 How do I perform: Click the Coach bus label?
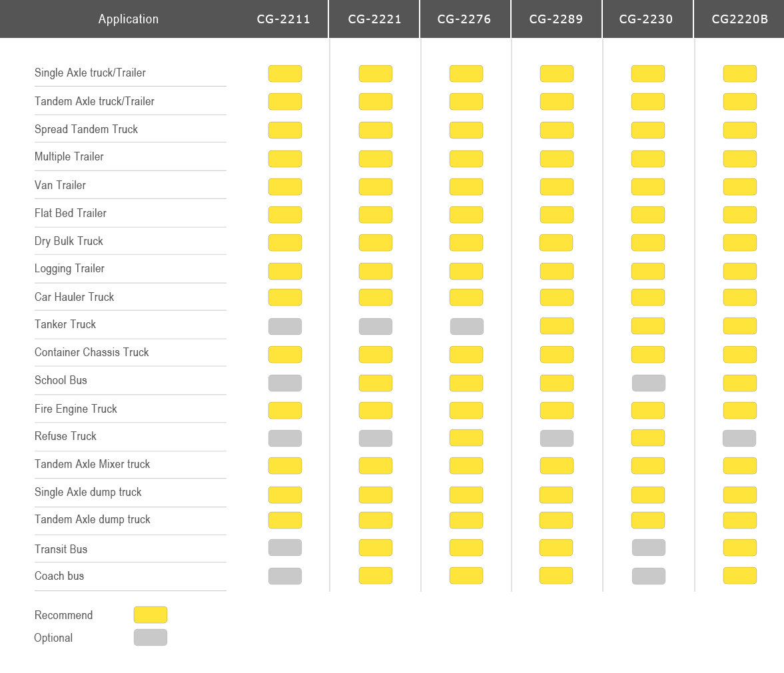click(59, 576)
